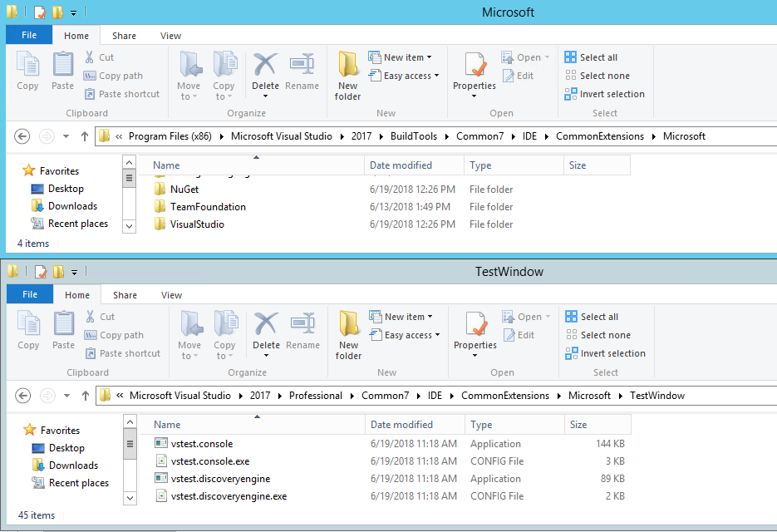Click New folder icon in Microsoft window
This screenshot has width=777, height=532.
click(x=348, y=65)
